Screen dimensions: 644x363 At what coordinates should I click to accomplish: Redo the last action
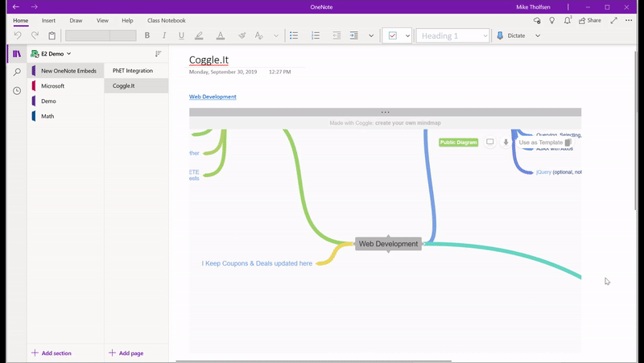pos(35,35)
